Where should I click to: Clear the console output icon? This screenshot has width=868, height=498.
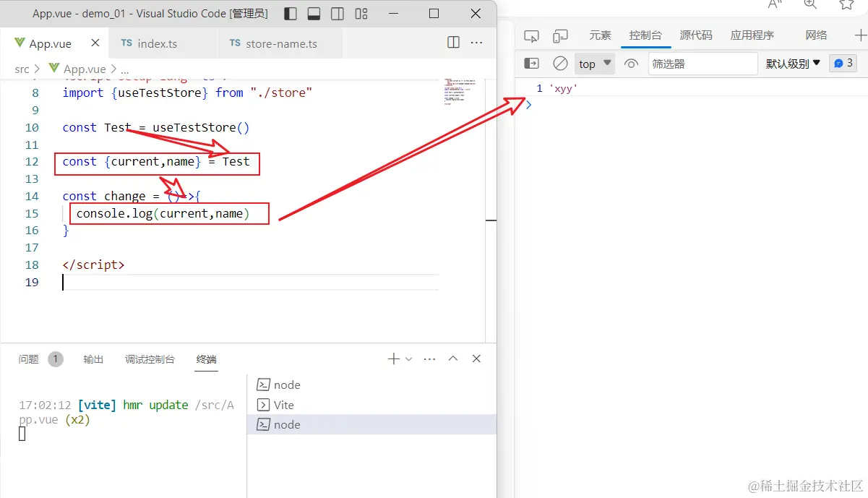pyautogui.click(x=560, y=64)
